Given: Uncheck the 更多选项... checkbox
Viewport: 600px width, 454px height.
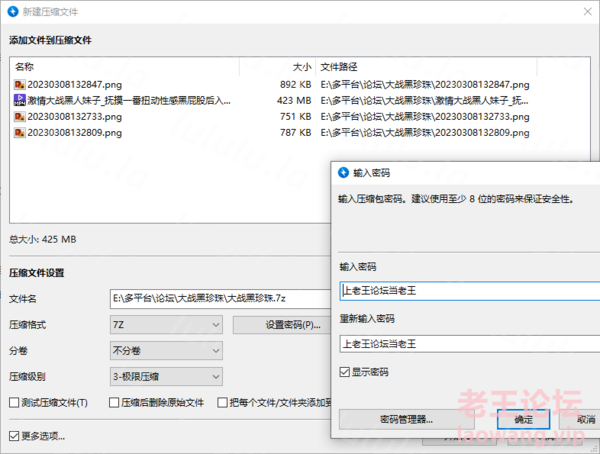Looking at the screenshot, I should 14,436.
